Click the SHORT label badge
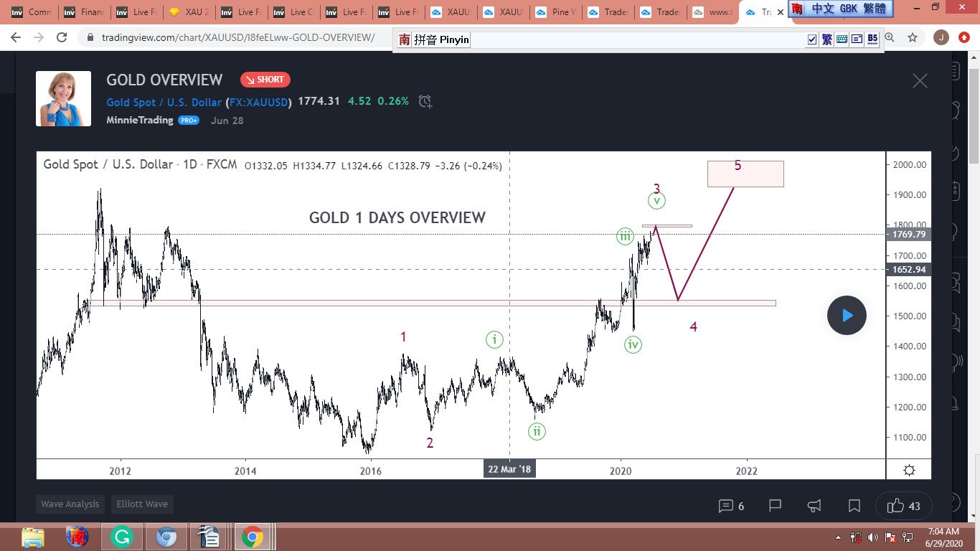Image resolution: width=980 pixels, height=551 pixels. [265, 80]
